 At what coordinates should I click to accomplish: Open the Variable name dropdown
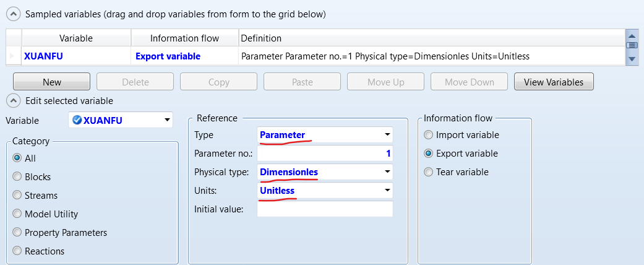[166, 120]
